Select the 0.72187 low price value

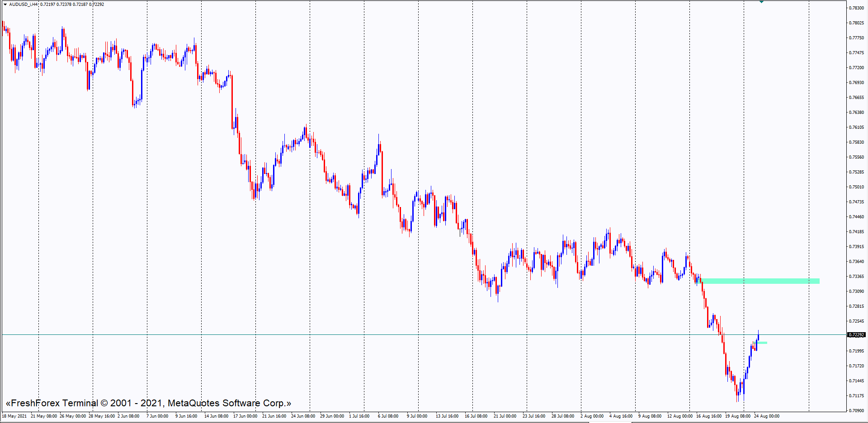pyautogui.click(x=80, y=5)
